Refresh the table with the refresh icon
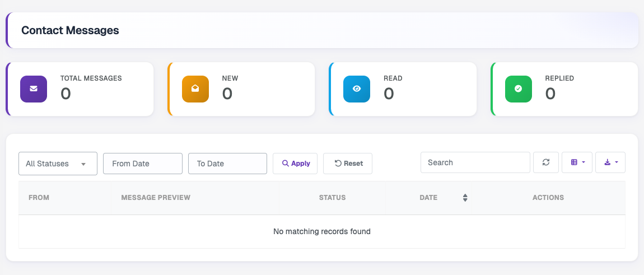This screenshot has height=275, width=644. point(546,162)
